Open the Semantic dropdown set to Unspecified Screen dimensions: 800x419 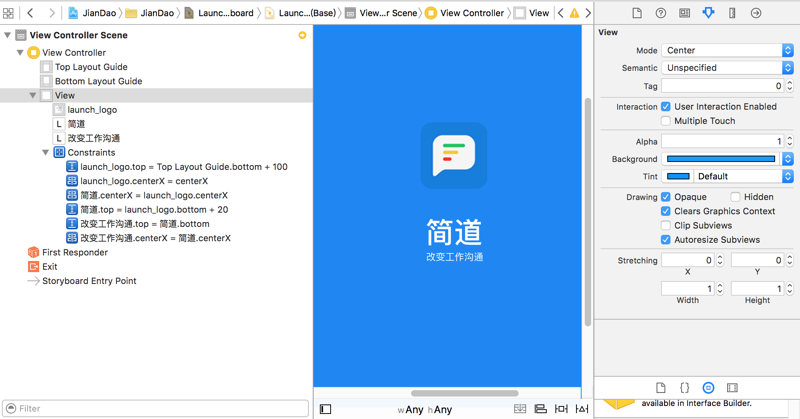(x=727, y=67)
